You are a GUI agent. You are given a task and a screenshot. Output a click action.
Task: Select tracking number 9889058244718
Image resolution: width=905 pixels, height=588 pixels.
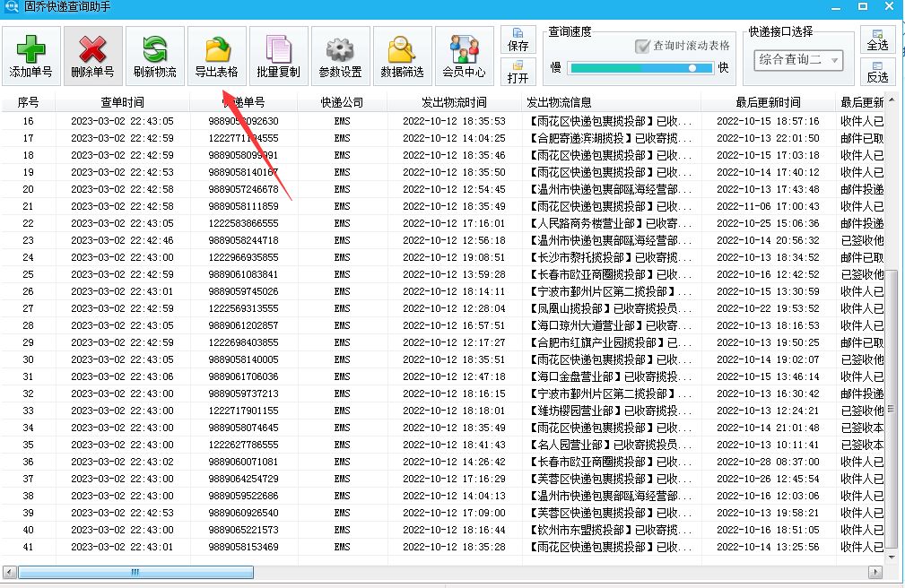coord(243,240)
